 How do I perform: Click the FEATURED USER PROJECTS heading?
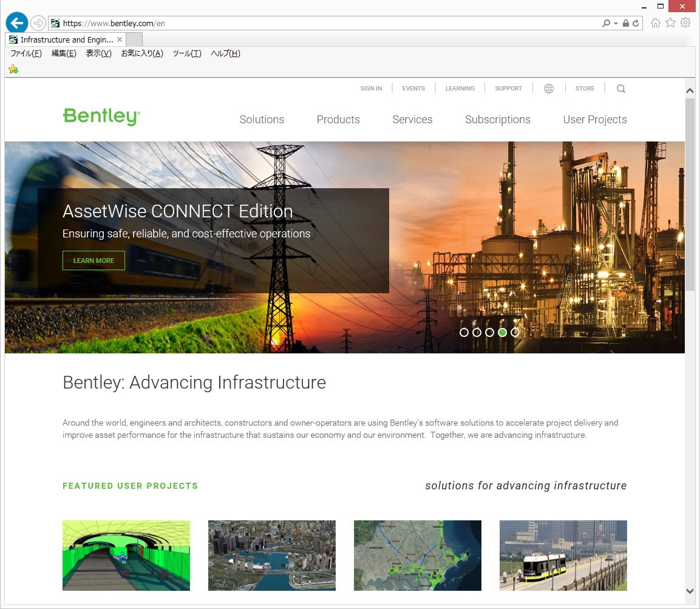coord(131,486)
